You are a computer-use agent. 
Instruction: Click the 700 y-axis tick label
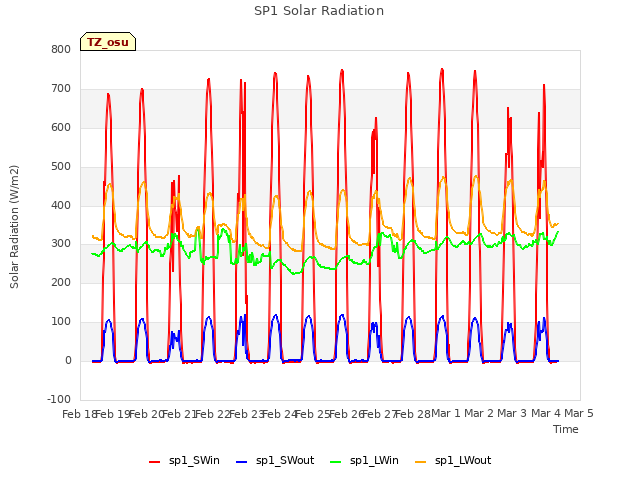(61, 89)
